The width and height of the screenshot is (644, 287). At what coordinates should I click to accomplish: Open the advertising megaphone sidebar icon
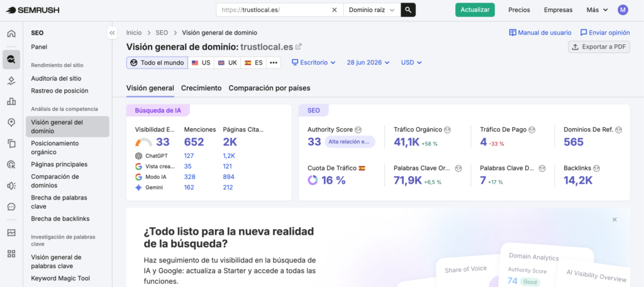coord(11,186)
